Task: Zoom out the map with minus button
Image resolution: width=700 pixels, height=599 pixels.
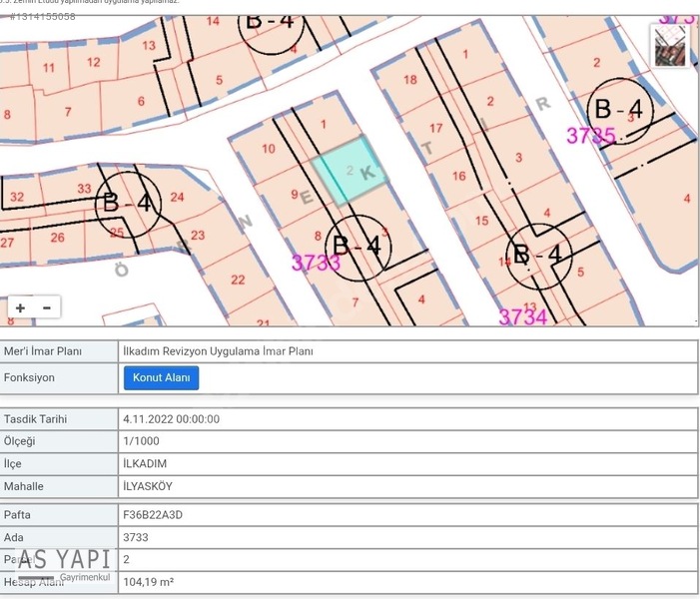Action: [47, 307]
